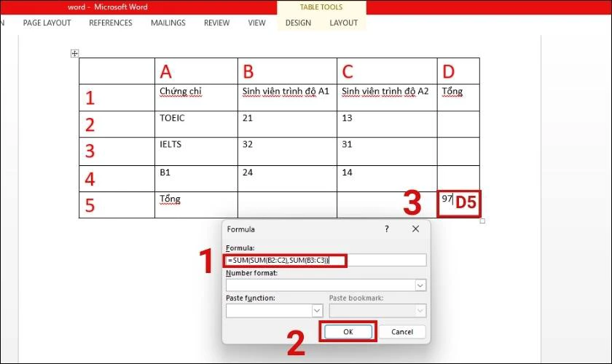Click the cell with value 13
This screenshot has width=612, height=364.
pyautogui.click(x=387, y=124)
